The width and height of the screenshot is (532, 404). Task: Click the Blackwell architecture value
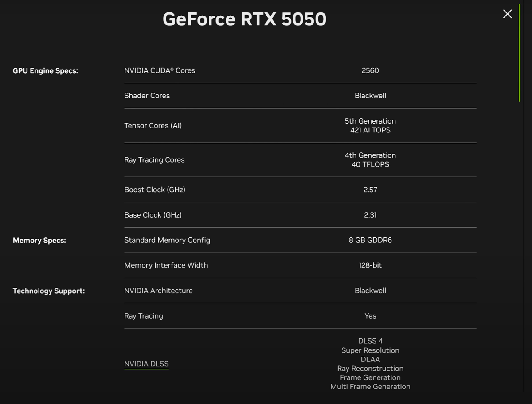click(371, 291)
